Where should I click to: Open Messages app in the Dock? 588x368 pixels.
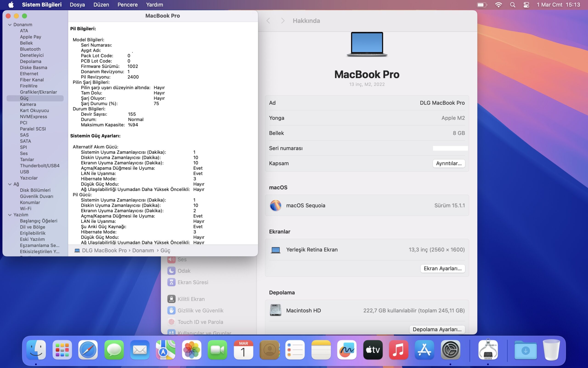point(114,350)
